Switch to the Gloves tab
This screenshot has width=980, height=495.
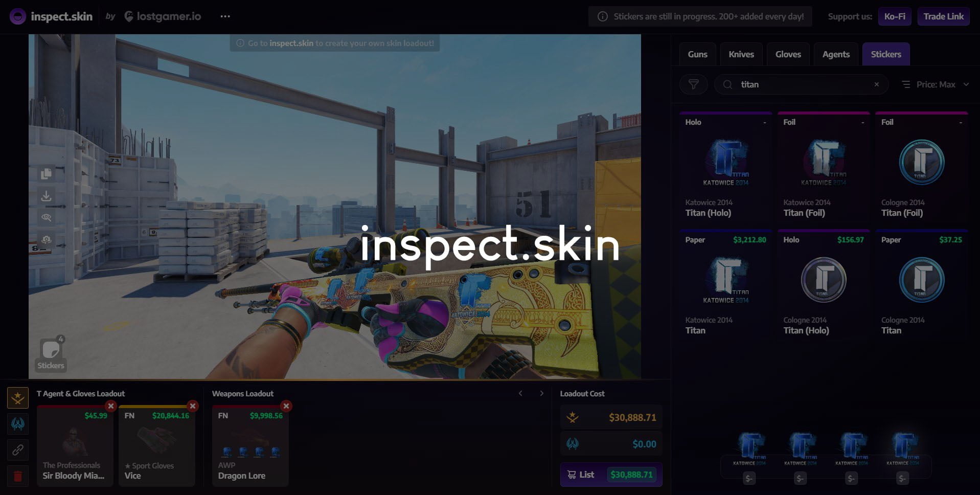pyautogui.click(x=788, y=54)
